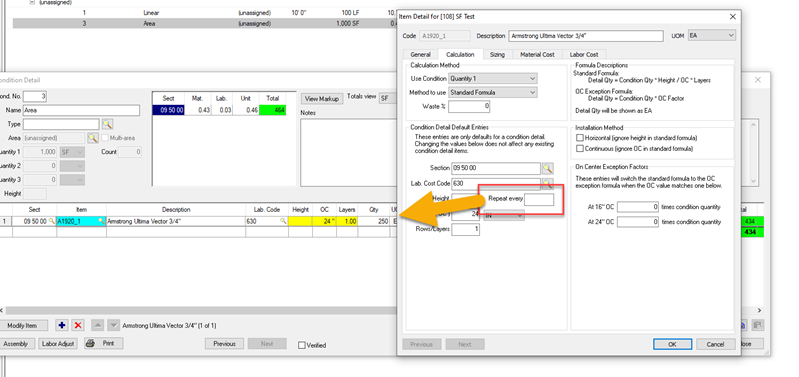The image size is (799, 377).
Task: Open the Method to use dropdown
Action: (493, 93)
